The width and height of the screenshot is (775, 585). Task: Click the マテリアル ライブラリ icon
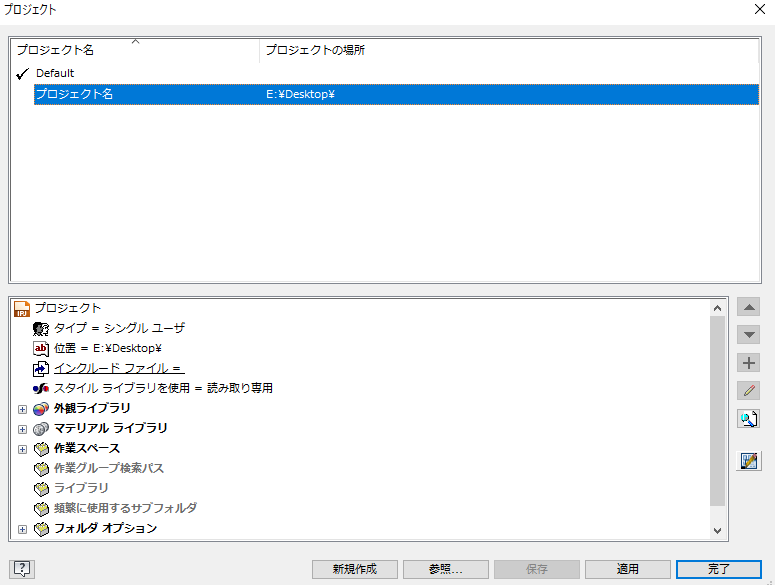click(x=41, y=428)
